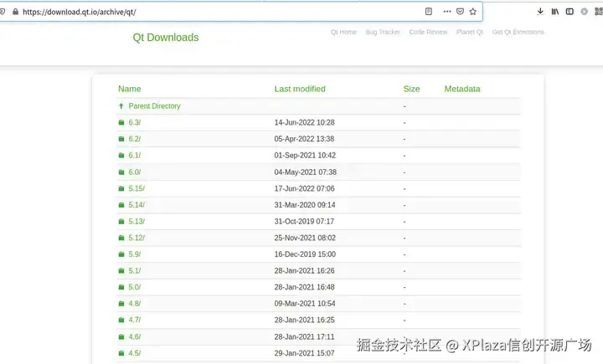This screenshot has height=364, width=603.
Task: Open the 4.8/ folder link
Action: (x=135, y=304)
